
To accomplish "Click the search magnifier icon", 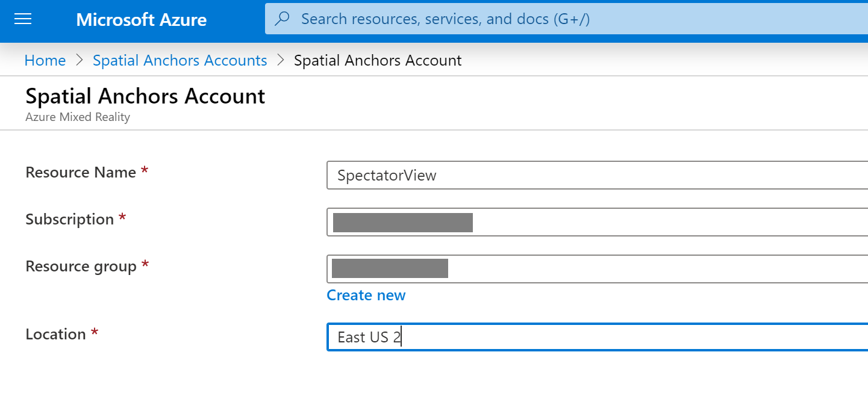I will pos(282,19).
